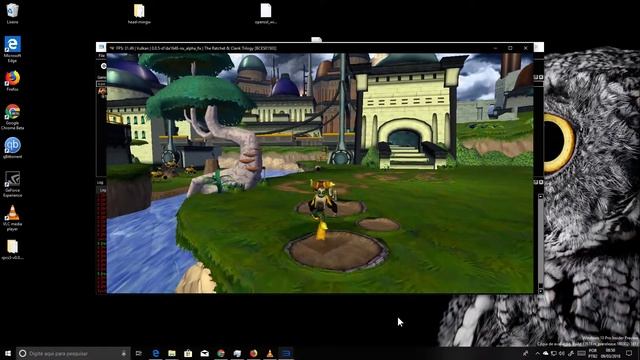
Task: Open File Explorer from the taskbar
Action: [x=172, y=353]
